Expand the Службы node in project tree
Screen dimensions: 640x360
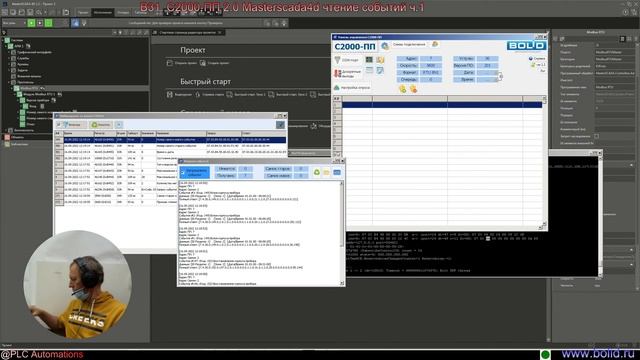pyautogui.click(x=10, y=58)
